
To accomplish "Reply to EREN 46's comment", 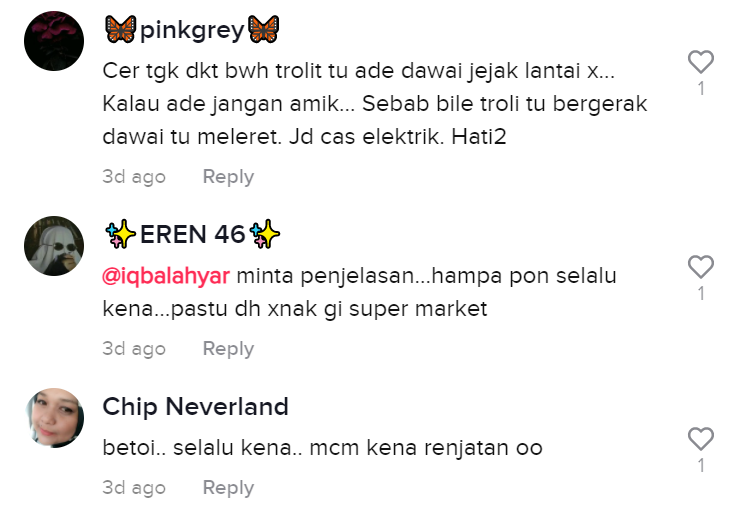I will coord(228,349).
